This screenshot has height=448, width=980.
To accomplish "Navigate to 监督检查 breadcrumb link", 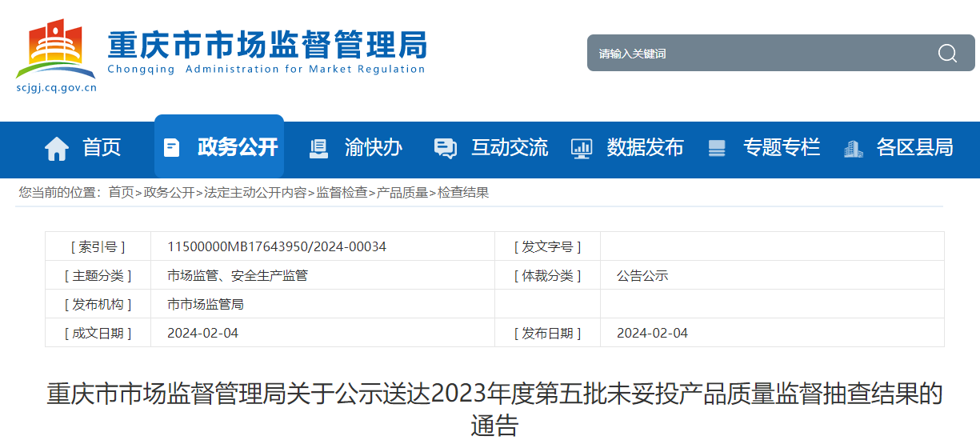I will click(x=342, y=193).
